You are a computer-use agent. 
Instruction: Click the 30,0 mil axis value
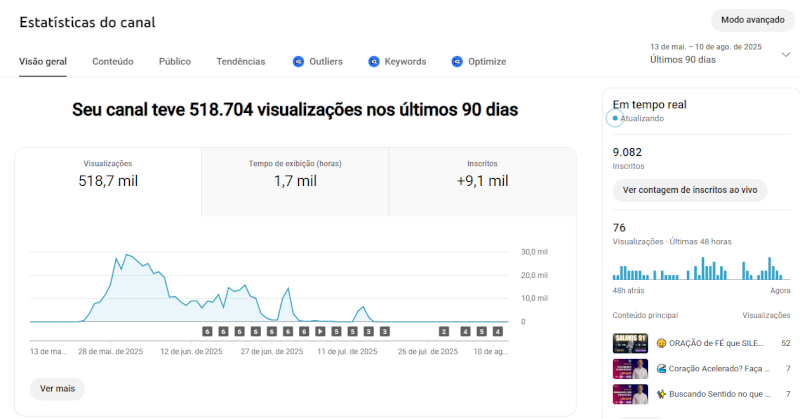point(534,252)
